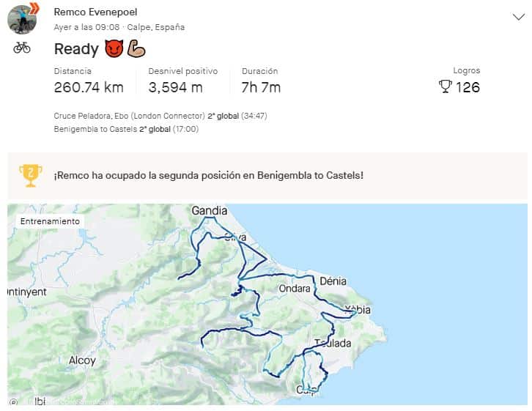The image size is (532, 411).
Task: Open Remco Evenepoel's profile avatar
Action: tap(21, 20)
